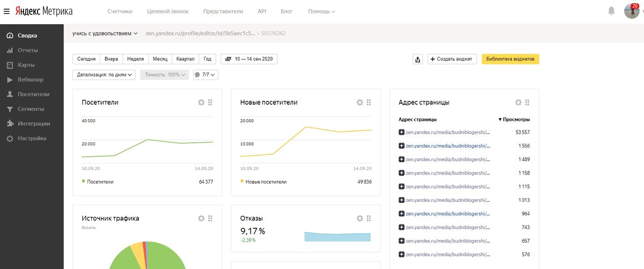Expand page row with 1 489 views
The height and width of the screenshot is (269, 644).
point(401,159)
